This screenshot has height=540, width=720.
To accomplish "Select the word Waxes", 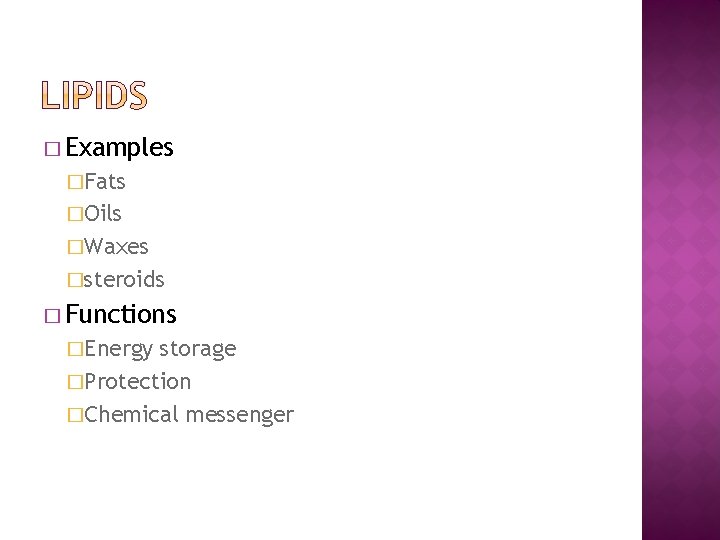I will click(117, 246).
